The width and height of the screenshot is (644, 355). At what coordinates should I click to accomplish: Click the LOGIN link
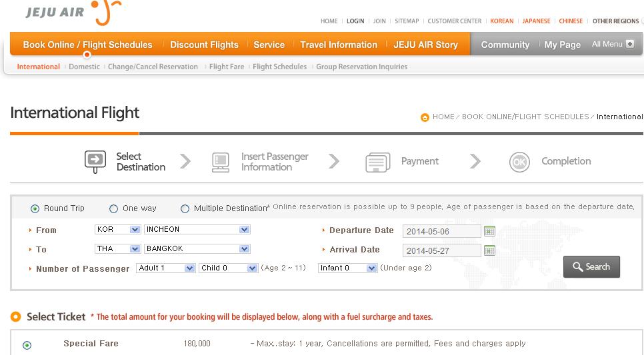coord(355,21)
